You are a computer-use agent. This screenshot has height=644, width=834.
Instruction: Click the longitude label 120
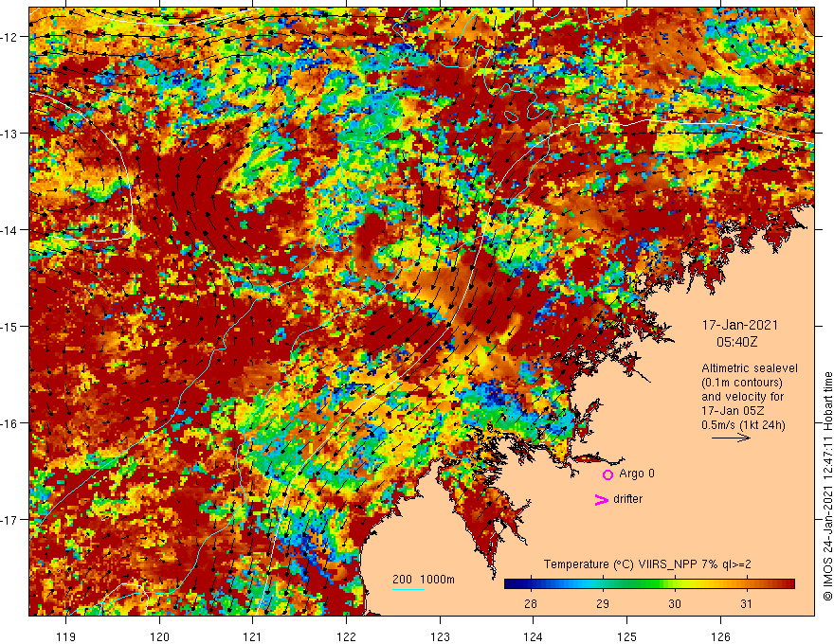[x=159, y=636]
